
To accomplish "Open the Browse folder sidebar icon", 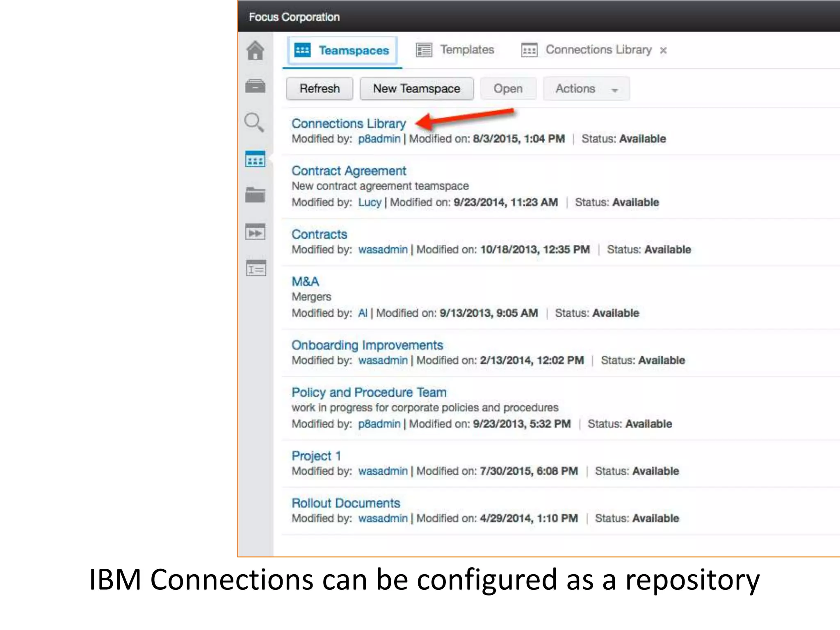I will point(255,195).
